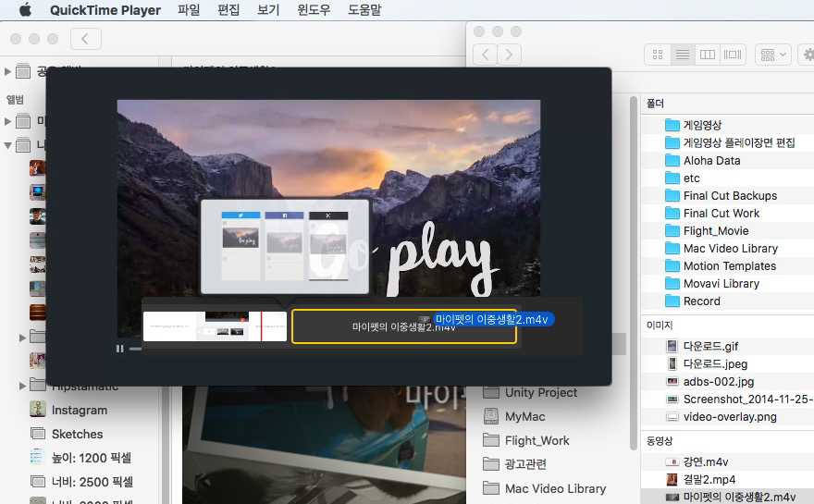
Task: Open the Final Cut Work folder
Action: coord(721,214)
